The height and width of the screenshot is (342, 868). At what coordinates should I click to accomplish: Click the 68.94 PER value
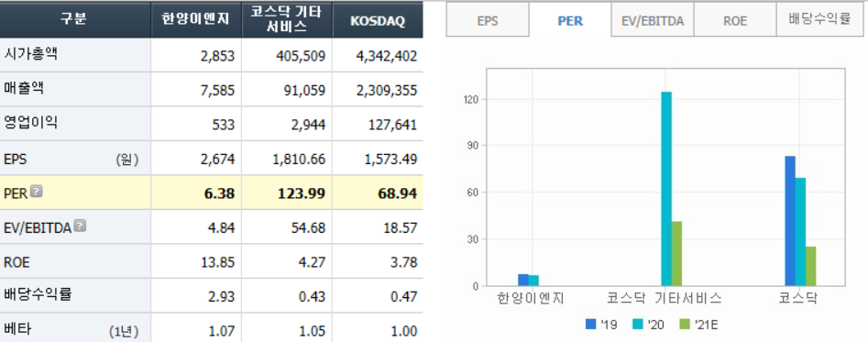coord(398,193)
